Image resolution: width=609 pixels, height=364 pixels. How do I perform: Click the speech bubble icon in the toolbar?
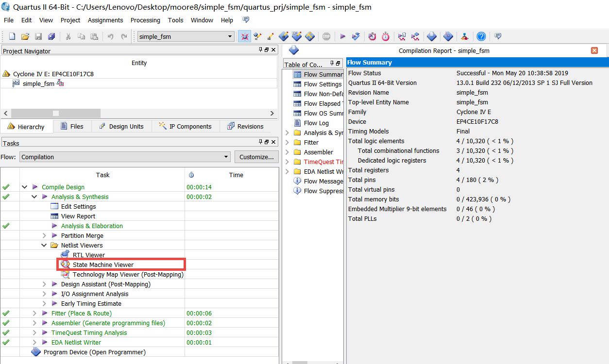pos(497,36)
